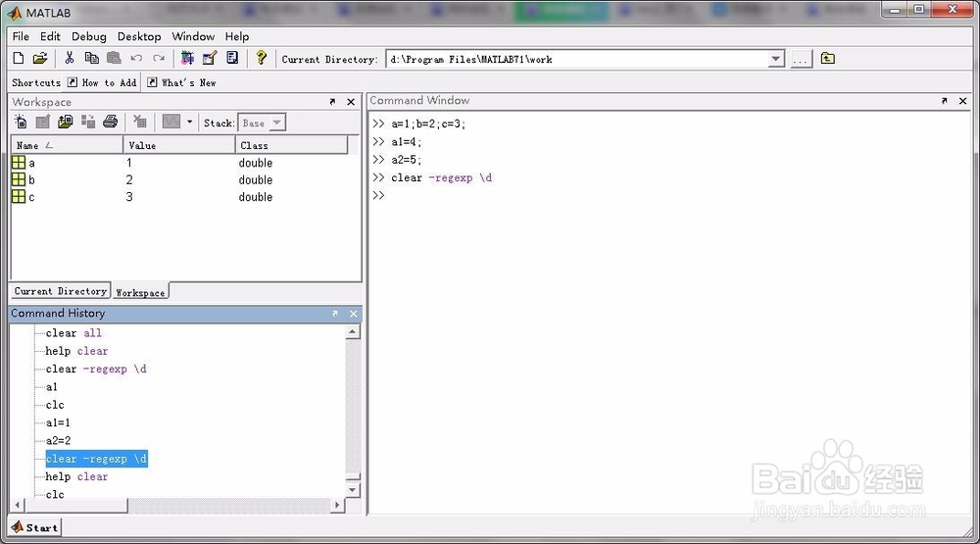Open the Debug menu

coord(89,36)
